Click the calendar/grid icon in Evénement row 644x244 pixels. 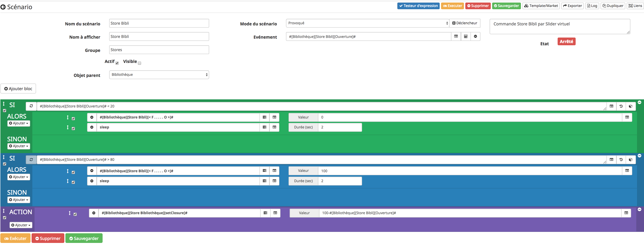click(x=466, y=37)
